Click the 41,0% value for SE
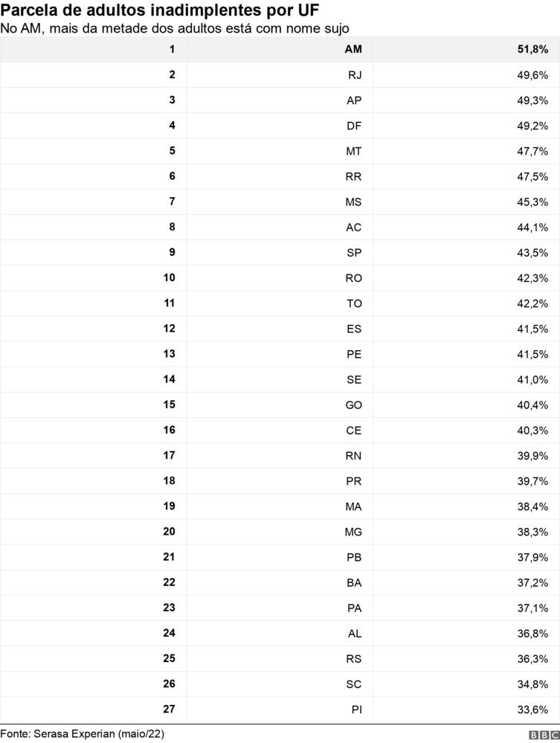This screenshot has height=743, width=560. pos(533,379)
